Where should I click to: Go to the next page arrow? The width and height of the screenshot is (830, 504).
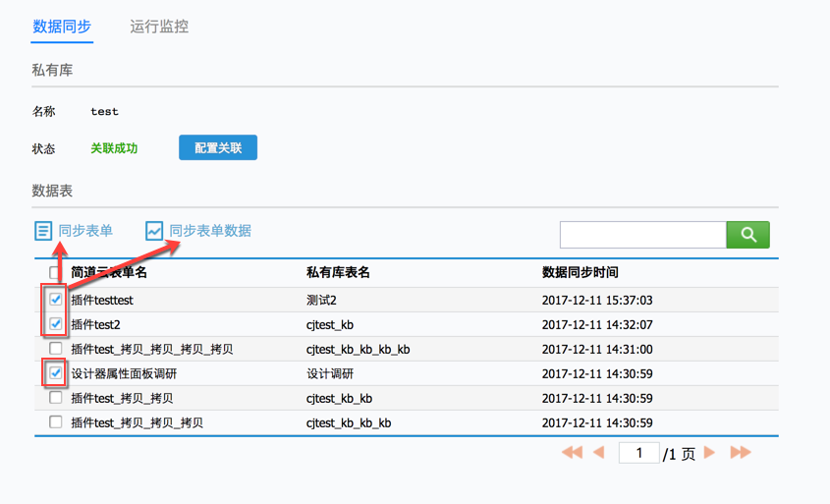click(x=710, y=453)
